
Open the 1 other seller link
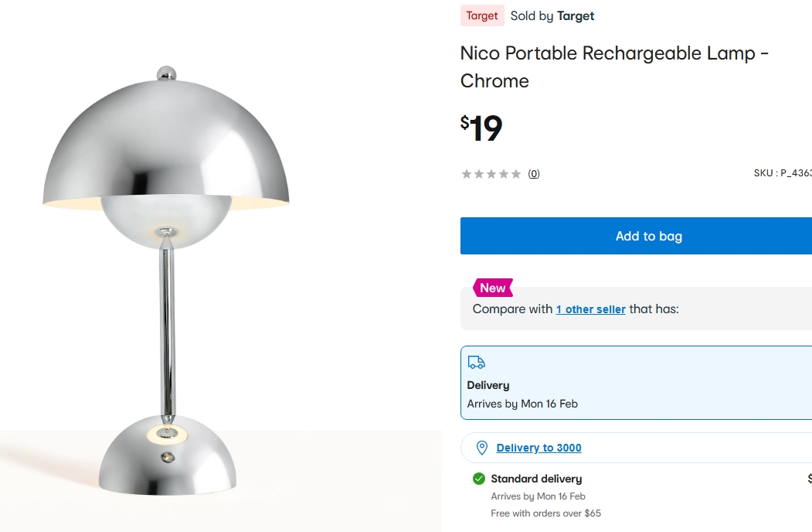click(x=591, y=309)
